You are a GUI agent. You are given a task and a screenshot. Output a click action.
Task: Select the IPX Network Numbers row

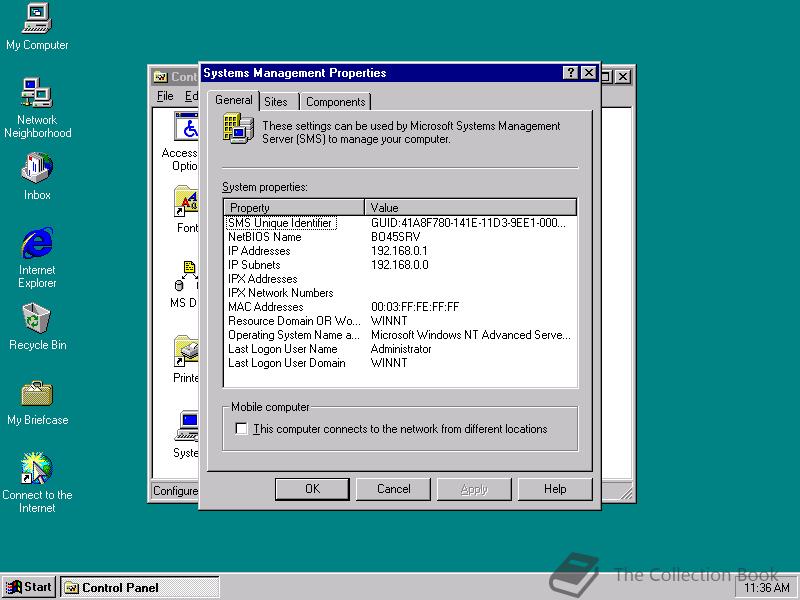coord(401,293)
